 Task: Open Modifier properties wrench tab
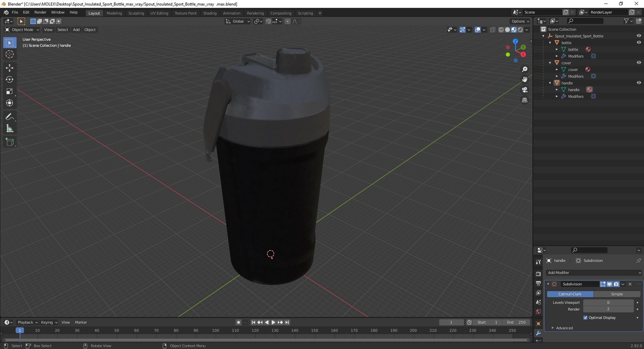click(538, 333)
